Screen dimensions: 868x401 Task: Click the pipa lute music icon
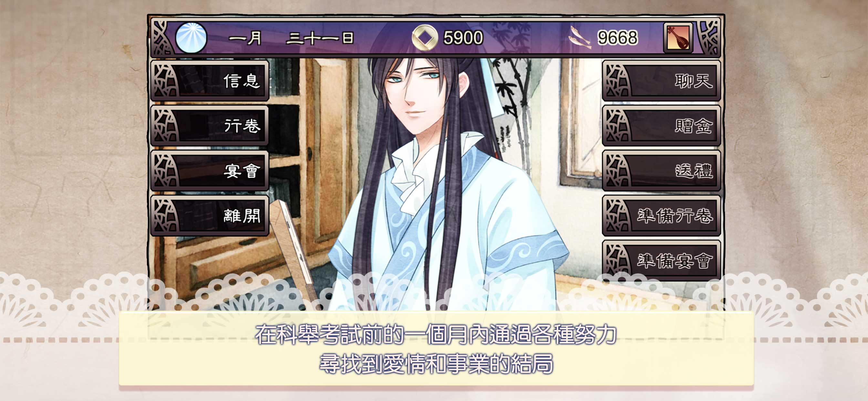[x=678, y=38]
